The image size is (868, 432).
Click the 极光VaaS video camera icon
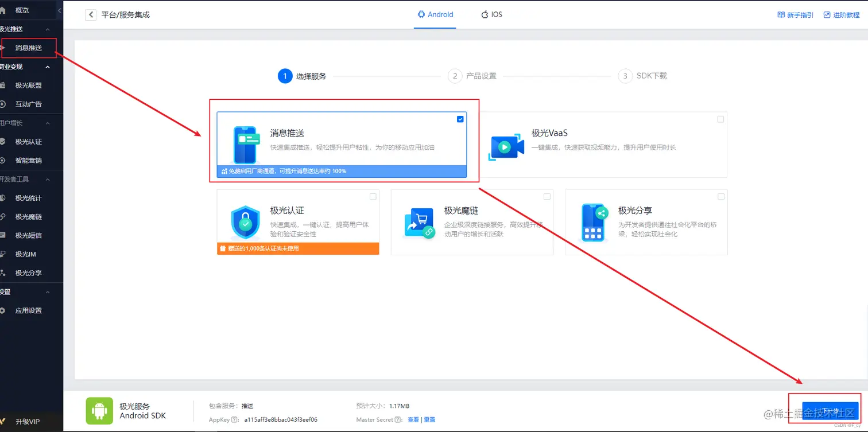tap(506, 147)
